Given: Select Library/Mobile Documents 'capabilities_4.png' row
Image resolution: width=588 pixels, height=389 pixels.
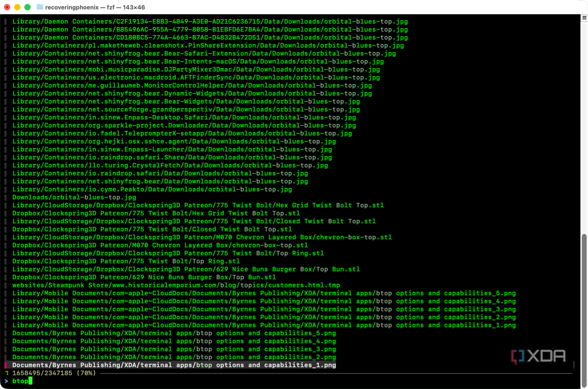Looking at the screenshot, I should [264, 301].
